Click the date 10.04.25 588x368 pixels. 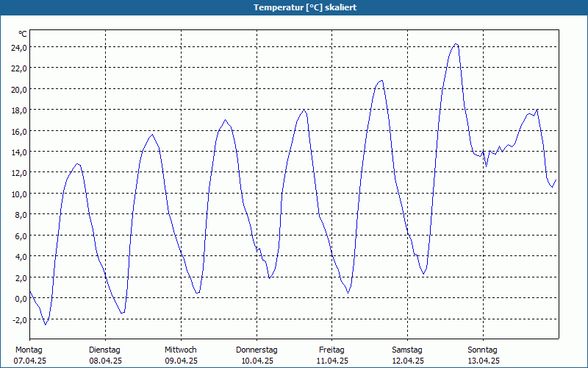(x=257, y=361)
